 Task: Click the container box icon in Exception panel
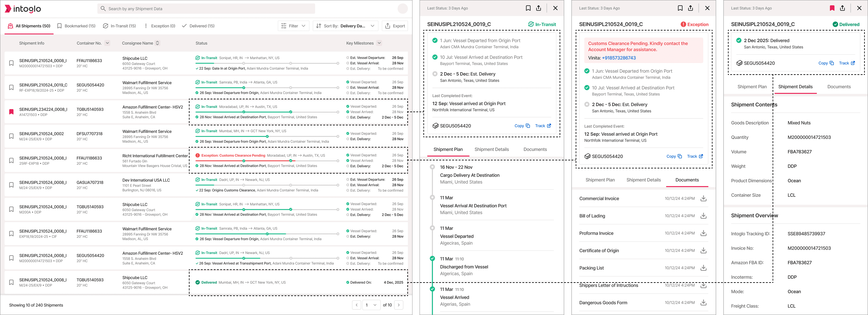[587, 157]
